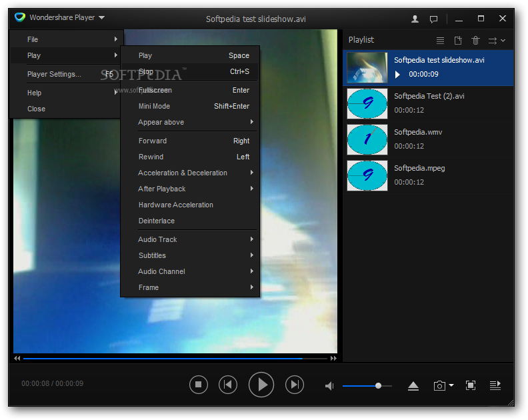Click the Playlist header label
Image resolution: width=528 pixels, height=420 pixels.
[x=361, y=40]
